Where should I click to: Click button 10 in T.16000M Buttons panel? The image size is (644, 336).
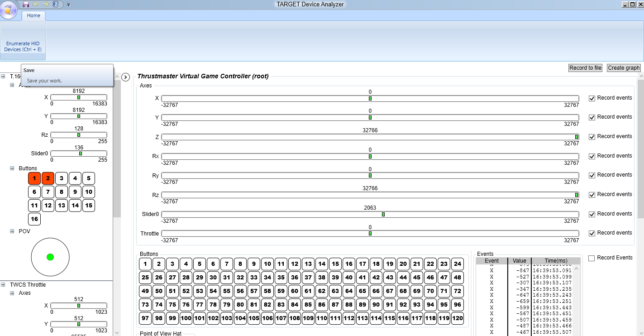89,192
